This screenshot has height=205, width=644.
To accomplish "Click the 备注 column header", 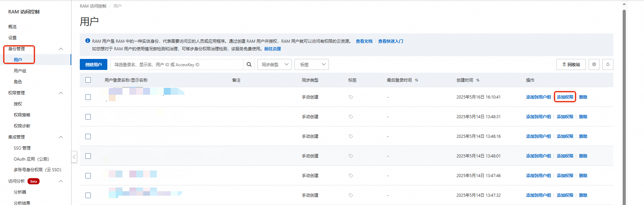I will point(236,80).
